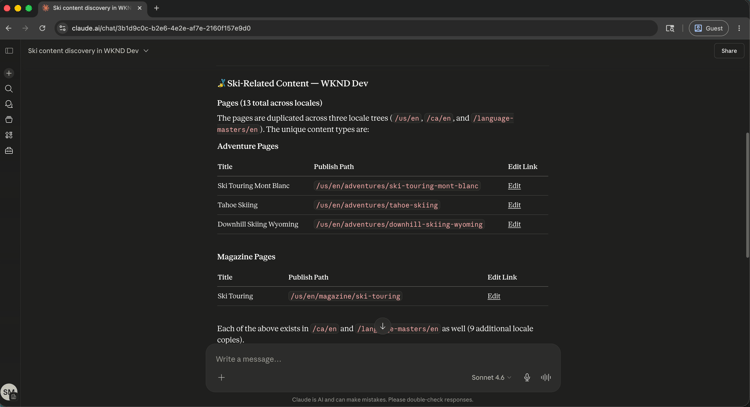Click the Edit Link header in Magazine table
The width and height of the screenshot is (750, 407).
[x=502, y=277]
